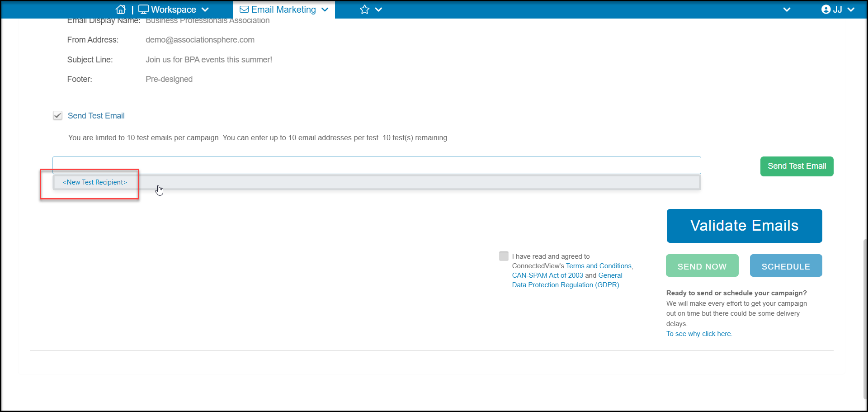Click the Validate Emails button

[x=744, y=226]
